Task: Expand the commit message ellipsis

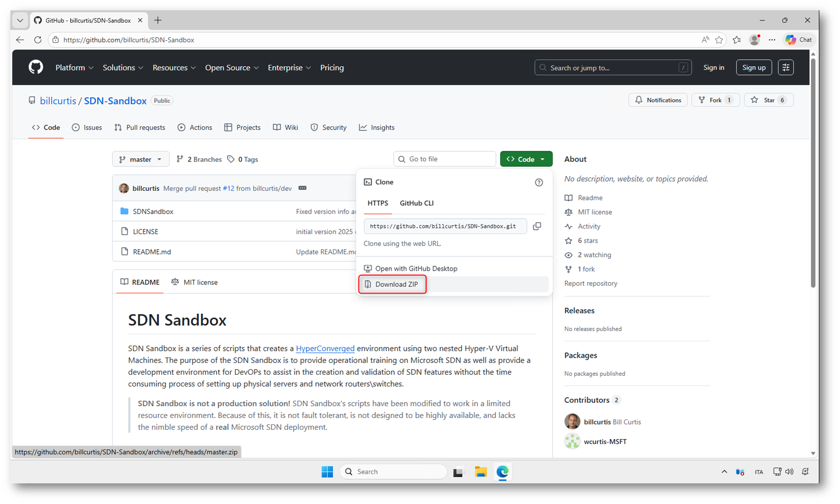Action: click(x=302, y=188)
